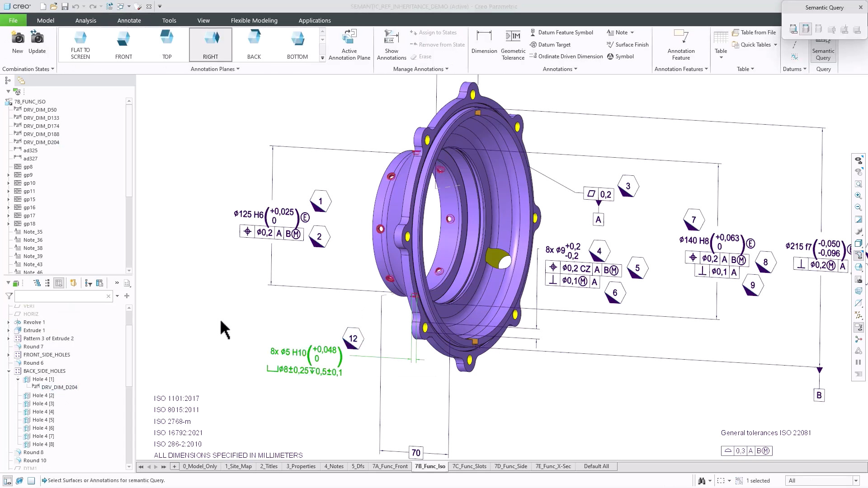The height and width of the screenshot is (488, 868).
Task: Select the TOP annotation plane
Action: point(167,45)
